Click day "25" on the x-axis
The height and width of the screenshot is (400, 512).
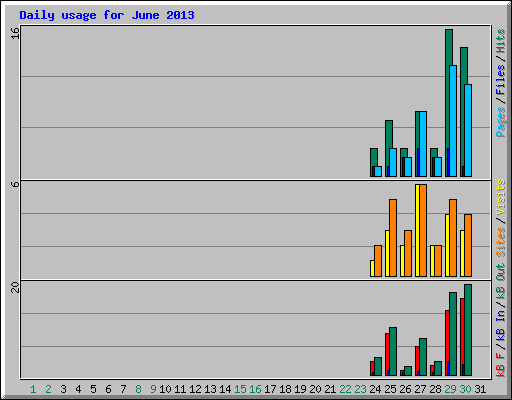[390, 389]
